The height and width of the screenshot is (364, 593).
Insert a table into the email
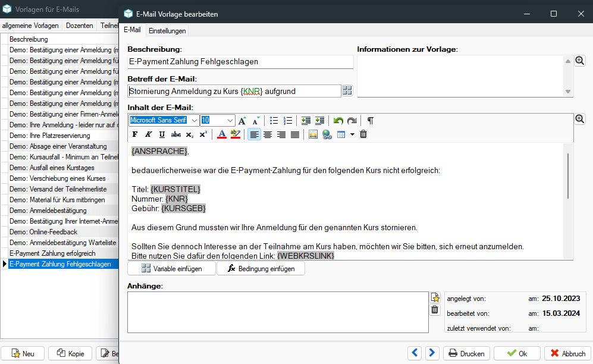pyautogui.click(x=341, y=134)
